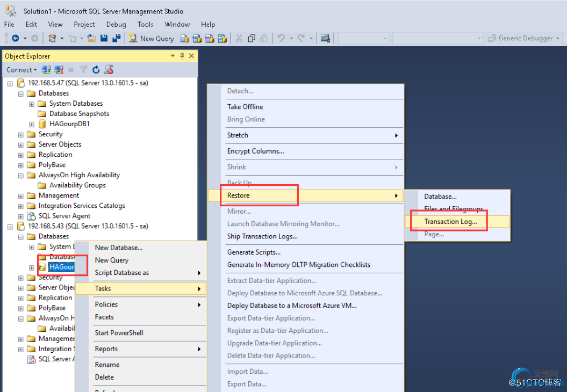This screenshot has width=567, height=392.
Task: Click the Activity Monitor icon in Object Explorer
Action: point(109,69)
